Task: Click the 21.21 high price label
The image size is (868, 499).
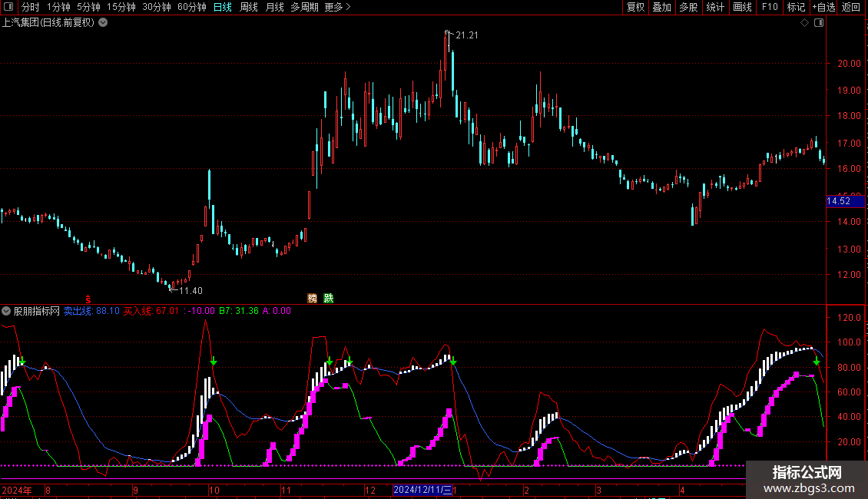Action: (x=467, y=35)
